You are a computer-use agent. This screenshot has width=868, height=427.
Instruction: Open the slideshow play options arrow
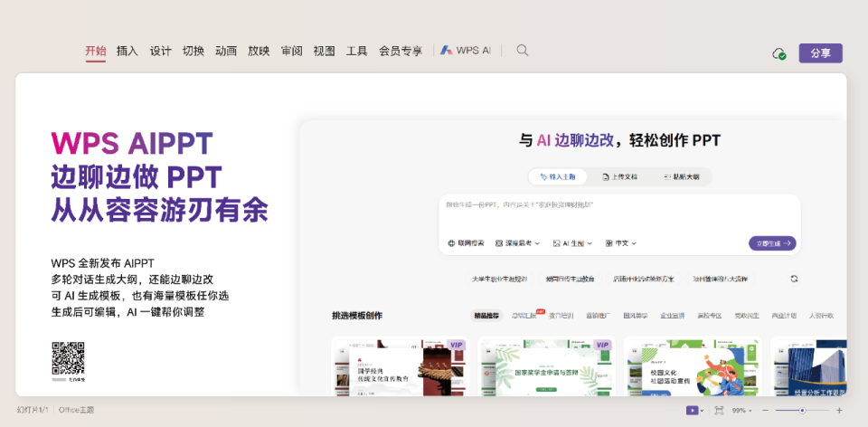(702, 411)
